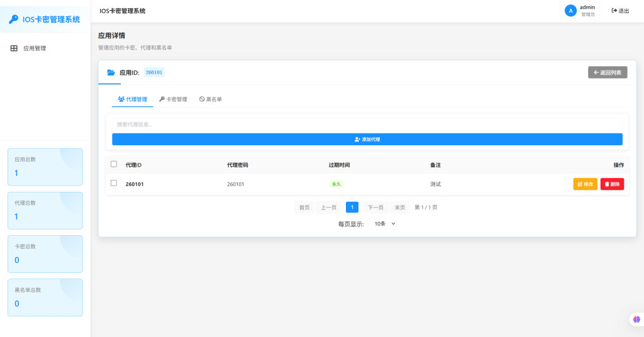This screenshot has height=337, width=644.
Task: Focus the 搜索代理信息 search field
Action: (x=367, y=124)
